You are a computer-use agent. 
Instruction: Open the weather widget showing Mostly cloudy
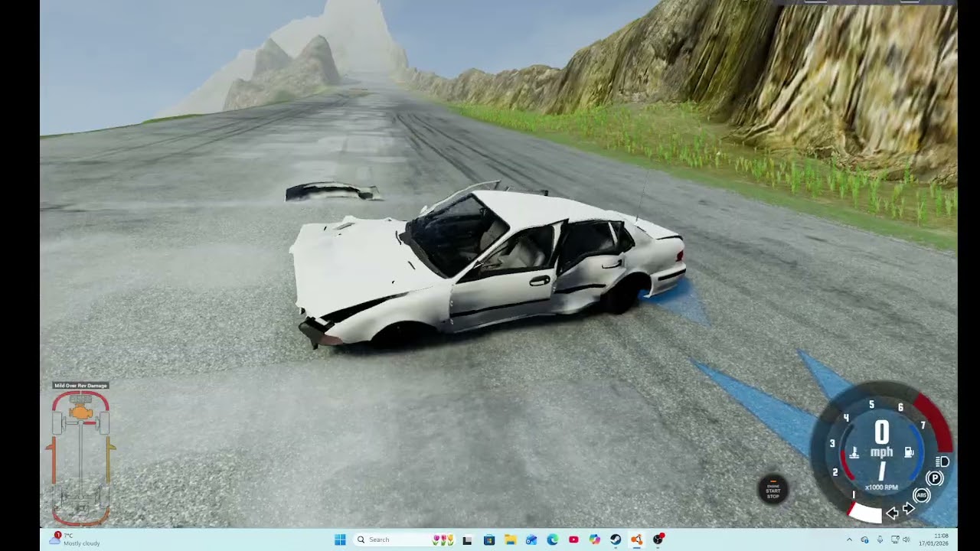(75, 540)
